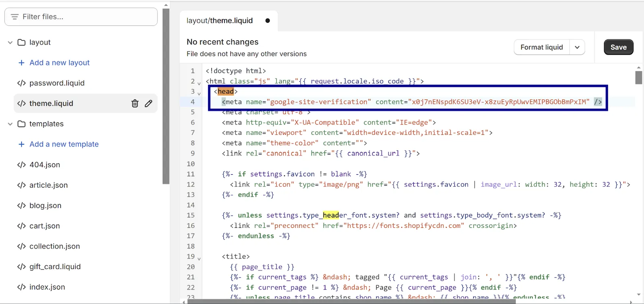Image resolution: width=644 pixels, height=304 pixels.
Task: Fold the title block at line 19
Action: click(199, 259)
